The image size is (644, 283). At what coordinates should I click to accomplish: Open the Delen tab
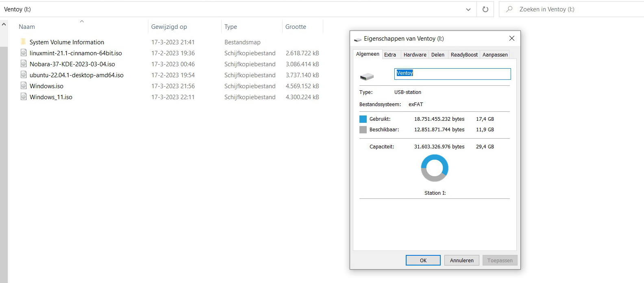point(438,54)
